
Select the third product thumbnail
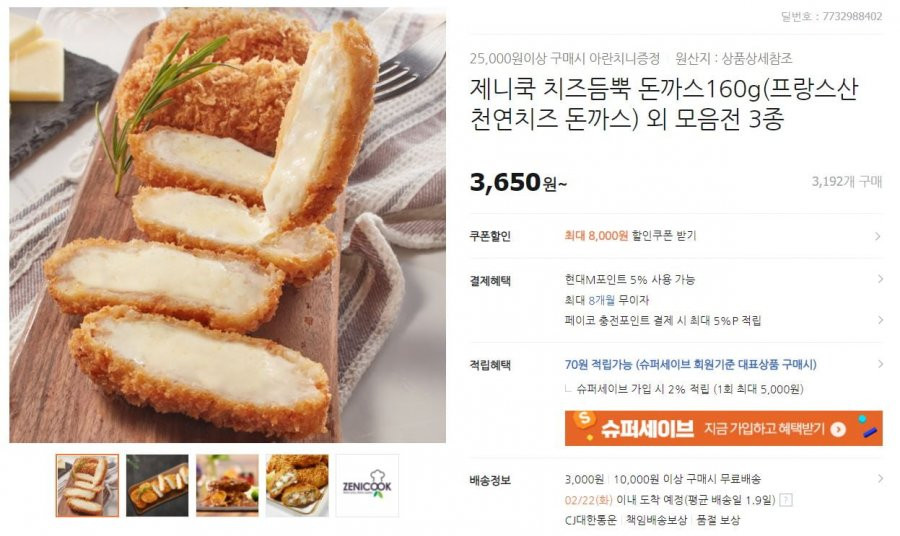tap(227, 485)
